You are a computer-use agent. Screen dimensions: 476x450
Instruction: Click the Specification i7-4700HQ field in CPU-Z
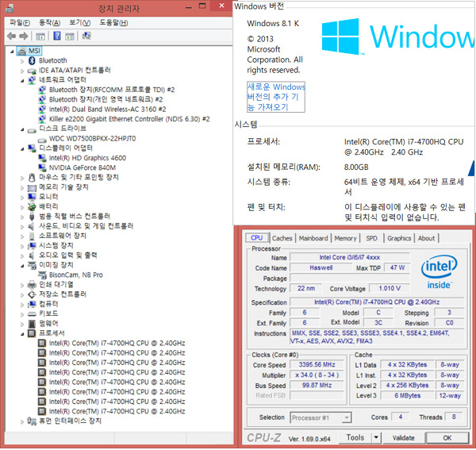[x=377, y=302]
